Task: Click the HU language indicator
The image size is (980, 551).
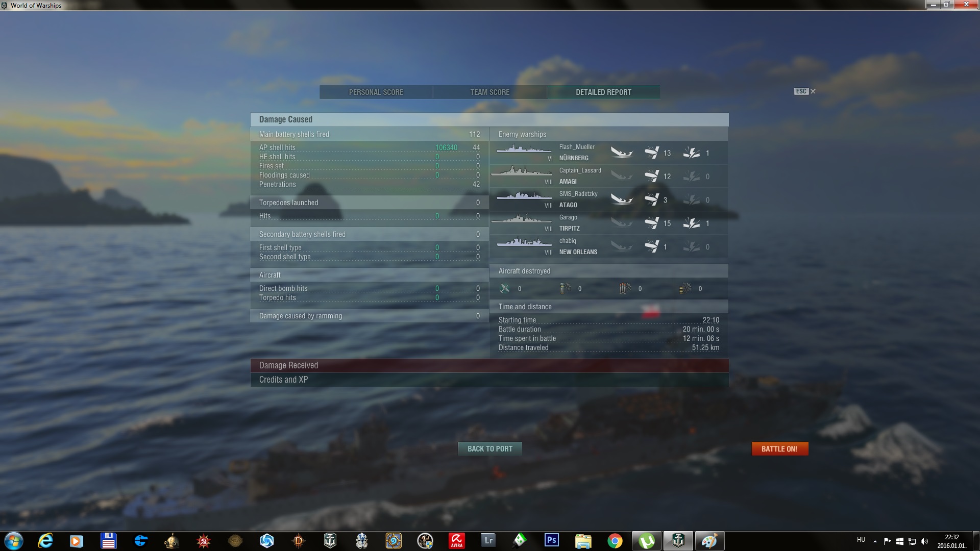Action: pos(861,540)
